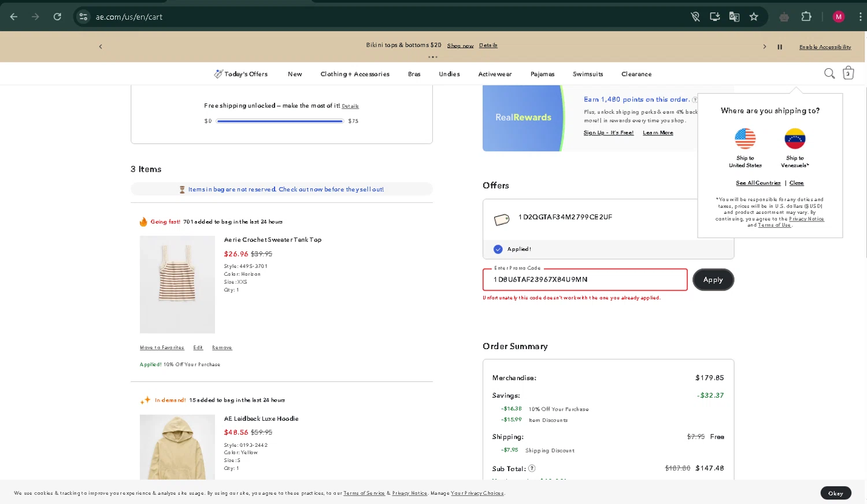Click Okay on the cookie notice
This screenshot has height=504, width=867.
835,493
